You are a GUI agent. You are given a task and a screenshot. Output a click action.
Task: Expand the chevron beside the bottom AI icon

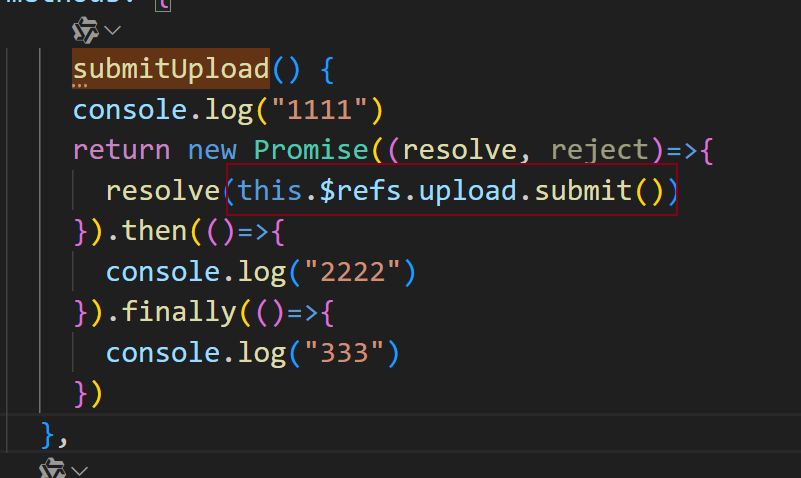click(x=80, y=470)
